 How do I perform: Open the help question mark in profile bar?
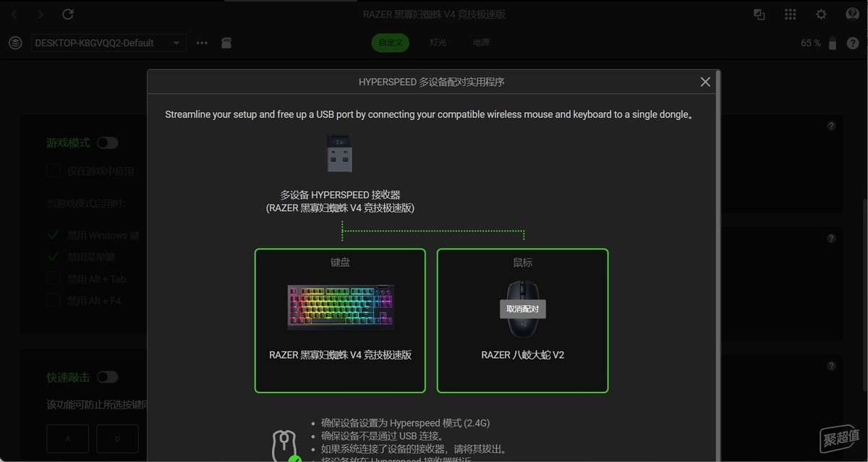(853, 43)
